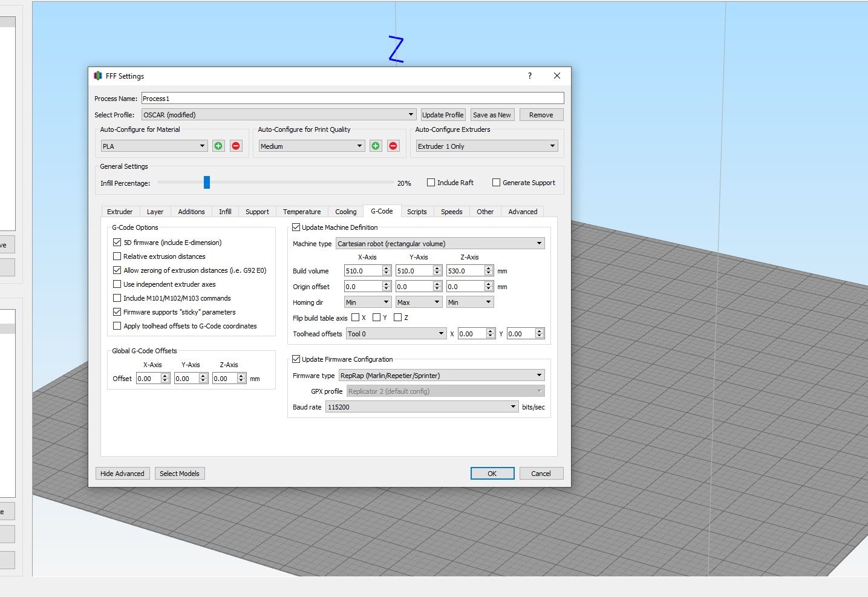Switch to the Other tab

(x=485, y=212)
